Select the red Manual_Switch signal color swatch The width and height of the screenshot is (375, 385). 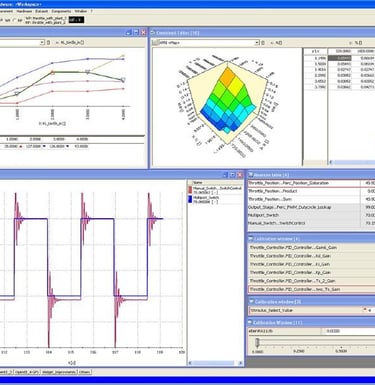pyautogui.click(x=190, y=190)
